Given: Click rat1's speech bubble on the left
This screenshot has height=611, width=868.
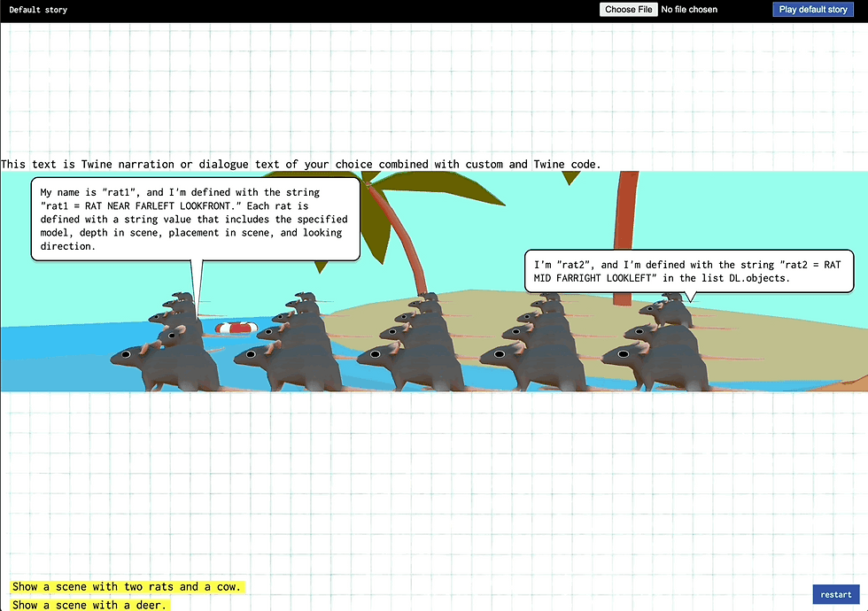Looking at the screenshot, I should click(x=195, y=219).
